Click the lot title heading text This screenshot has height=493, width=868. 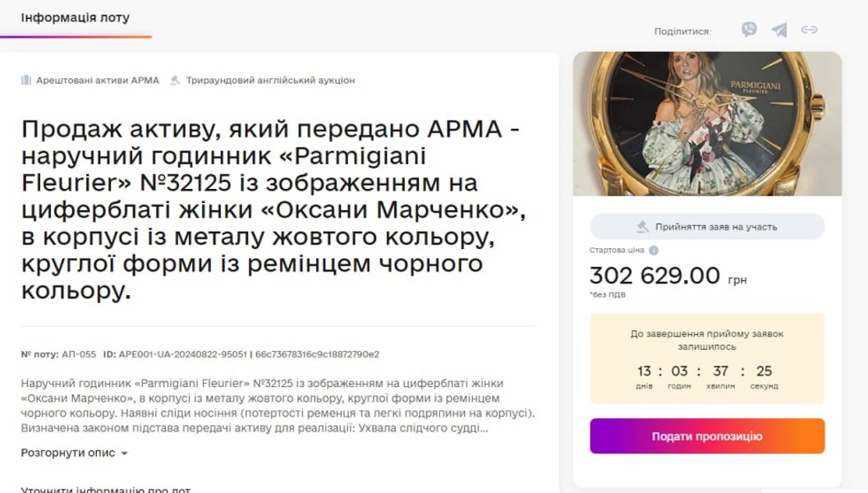pos(271,210)
